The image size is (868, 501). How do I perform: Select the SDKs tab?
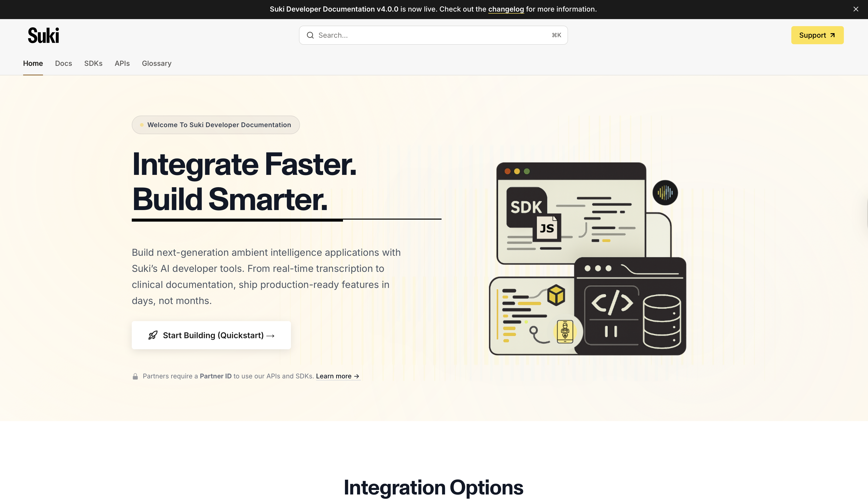click(x=93, y=63)
